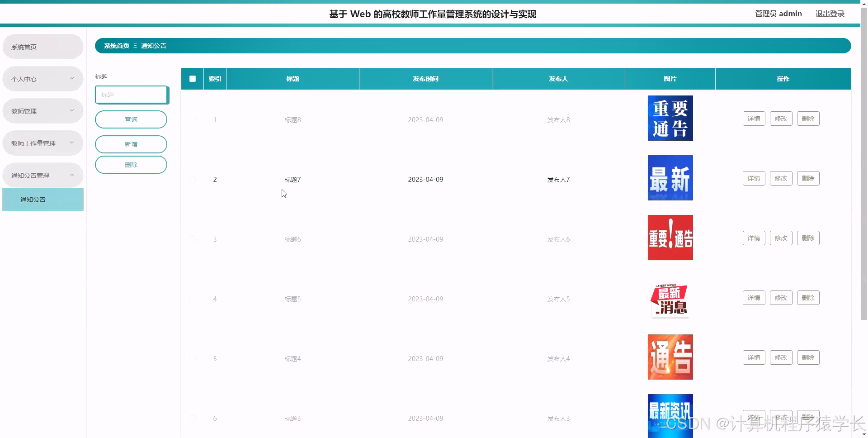
Task: Click the 退出登录 link
Action: pos(830,13)
